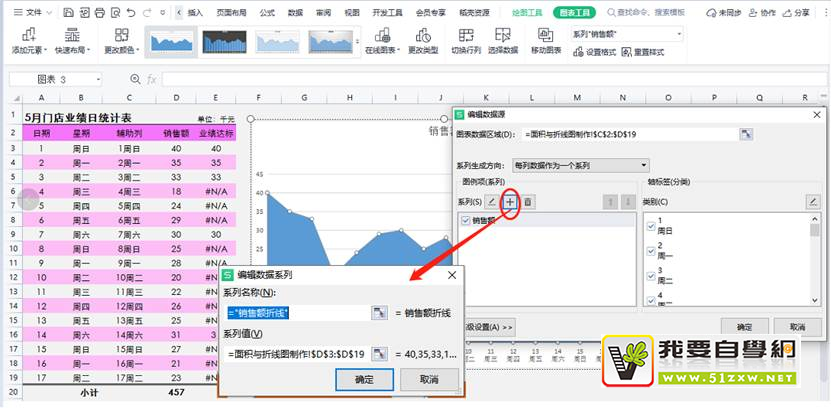The height and width of the screenshot is (408, 831).
Task: Select the dark-background chart style thumbnail
Action: point(225,41)
